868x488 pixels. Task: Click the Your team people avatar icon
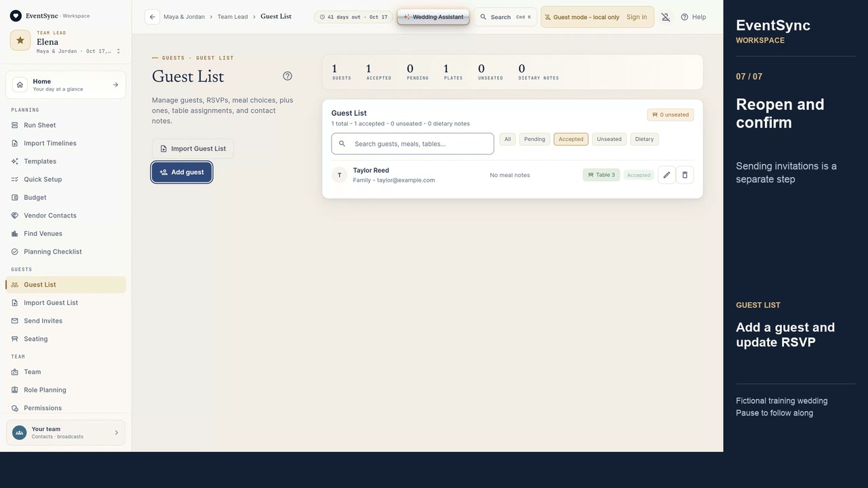19,432
